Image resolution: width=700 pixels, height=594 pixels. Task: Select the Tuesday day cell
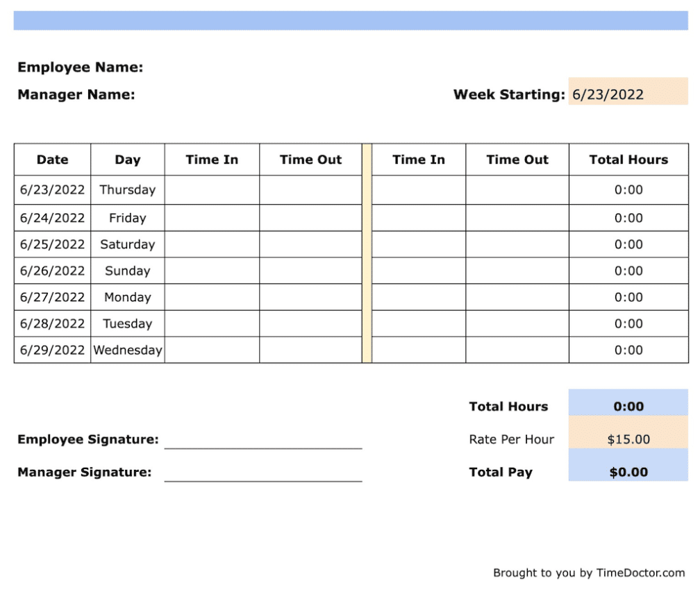point(128,323)
